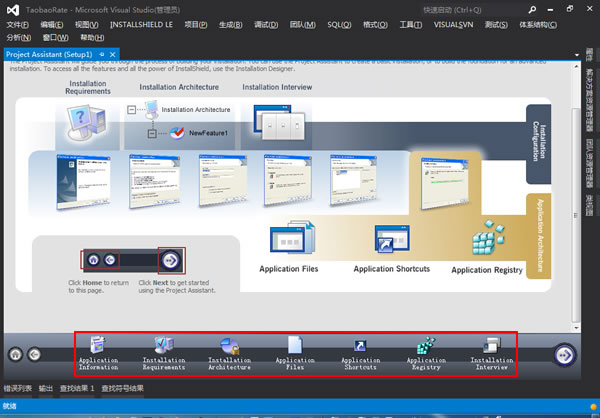Screen dimensions: 600x418
Task: Open the 团队(M) menu
Action: click(x=303, y=25)
